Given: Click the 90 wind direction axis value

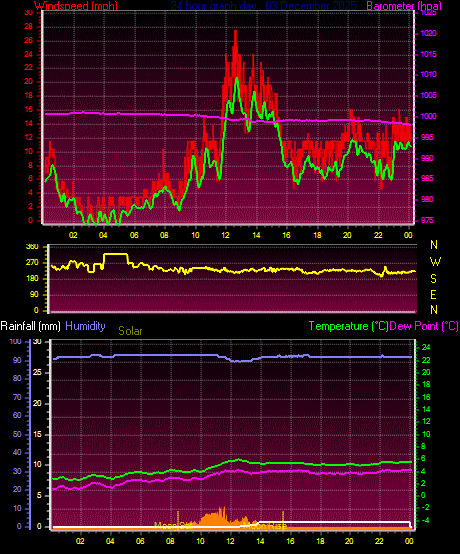Looking at the screenshot, I should click(x=34, y=294).
